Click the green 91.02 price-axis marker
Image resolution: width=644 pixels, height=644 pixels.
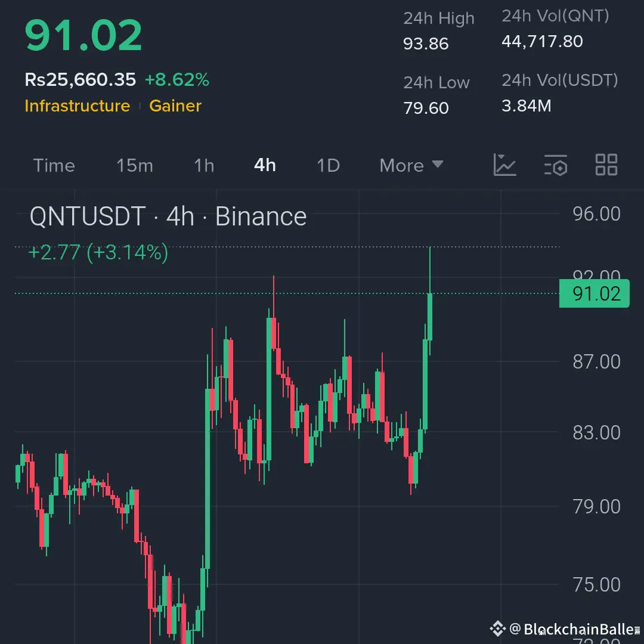coord(595,293)
